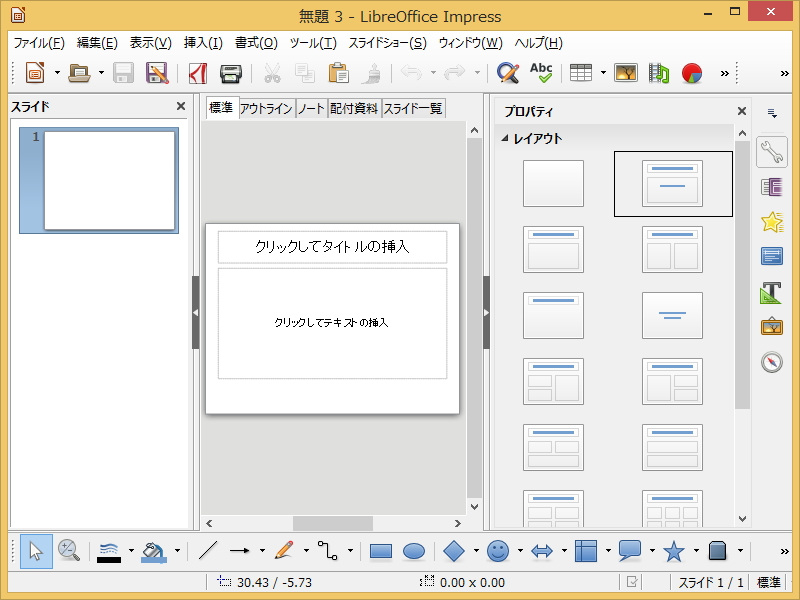
Task: Click the Zoom and Pan tool
Action: point(68,551)
